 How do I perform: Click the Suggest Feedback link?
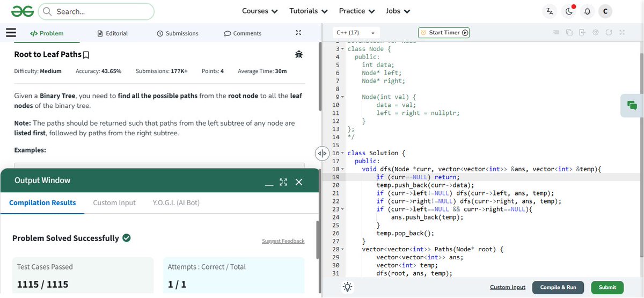tap(283, 241)
